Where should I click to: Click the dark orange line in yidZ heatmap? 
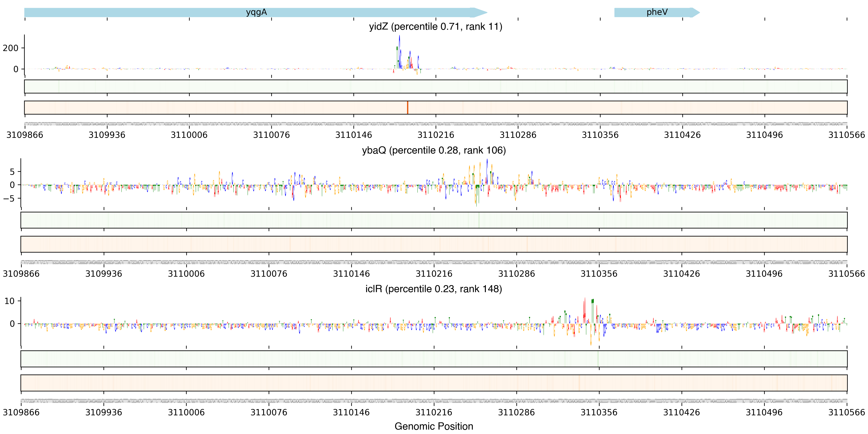tap(407, 107)
